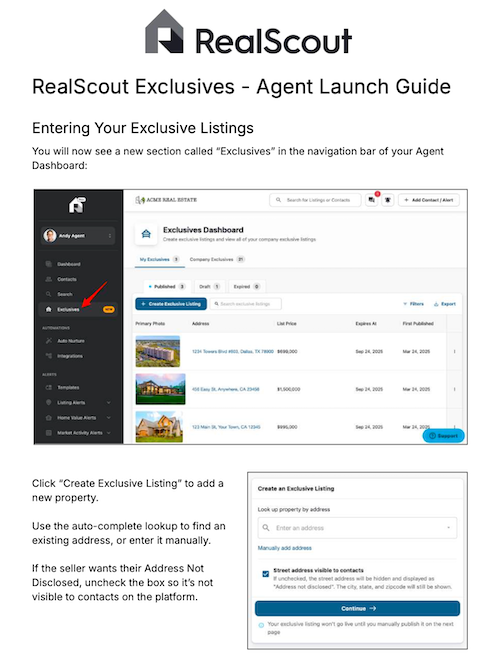
Task: Click the Auto Nurture wand icon
Action: [49, 341]
